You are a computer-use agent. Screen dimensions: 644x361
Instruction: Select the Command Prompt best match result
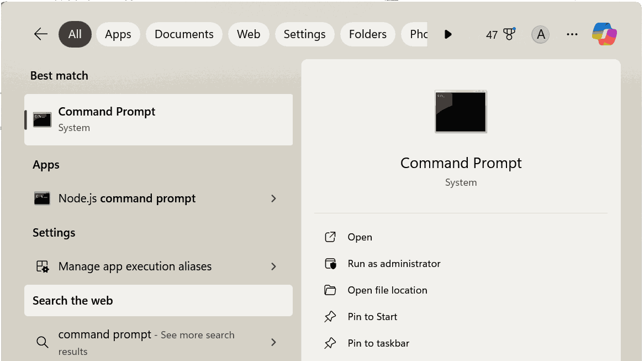tap(159, 119)
